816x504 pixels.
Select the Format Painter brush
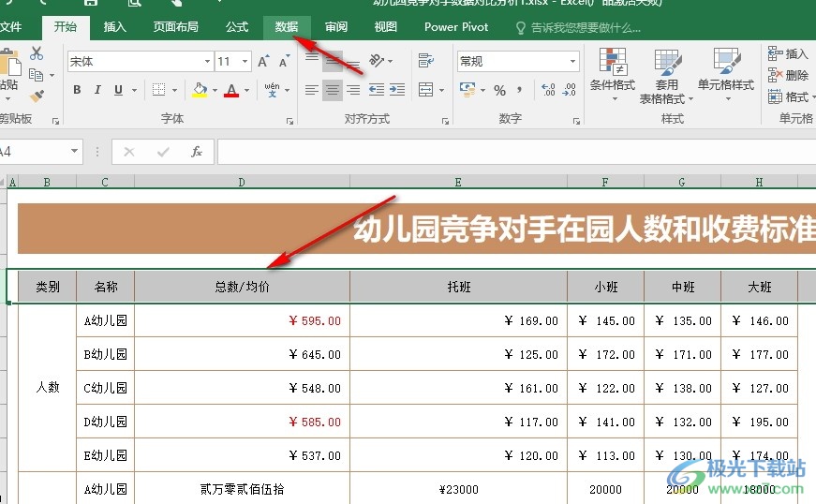(x=37, y=96)
